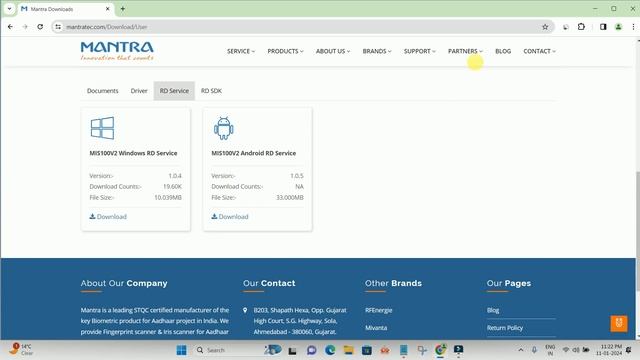Open the notification bell on the taskbar
This screenshot has height=360, width=640.
pyautogui.click(x=629, y=350)
